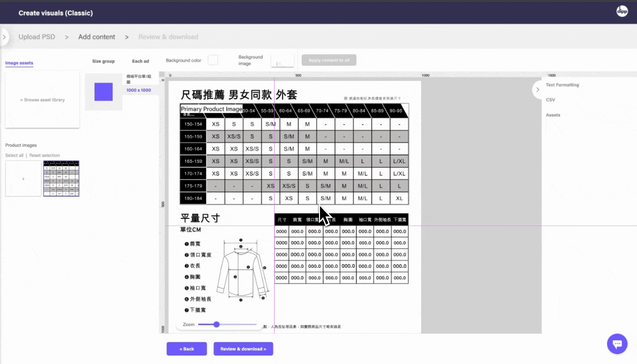This screenshot has width=637, height=364.
Task: Adjust the Zoom slider handle
Action: [x=216, y=324]
